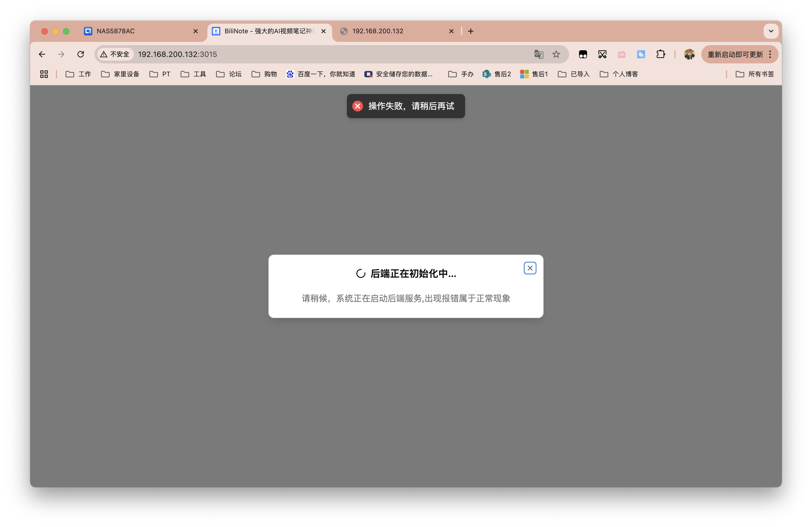Click the address bar URL field
812x527 pixels.
[x=177, y=54]
